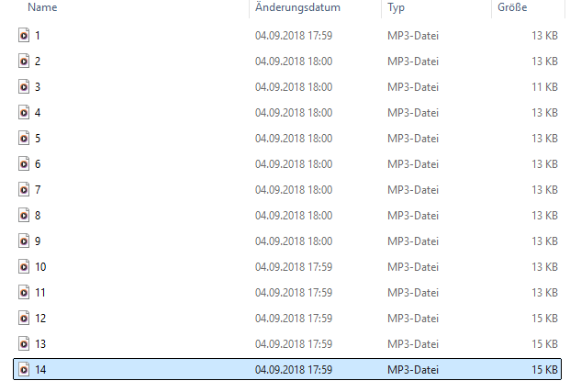Screen dimensions: 570x392
Task: Click the MP3-Datei type of file 13
Action: tap(414, 344)
